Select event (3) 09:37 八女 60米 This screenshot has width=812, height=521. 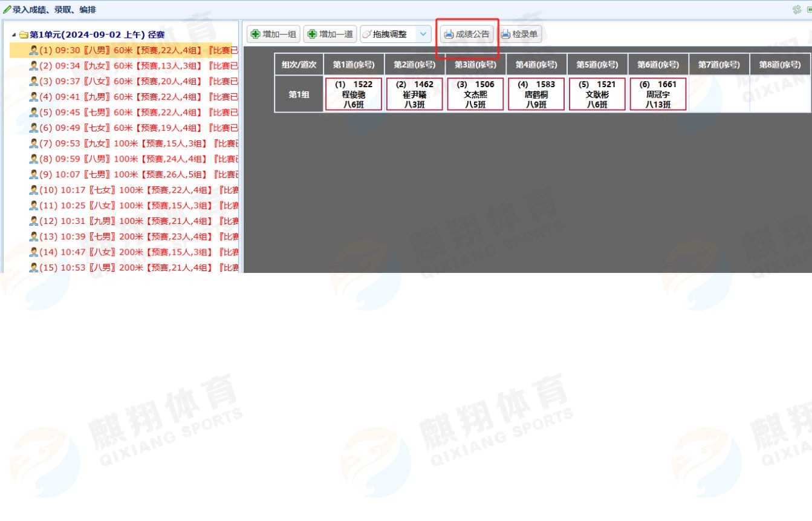133,82
